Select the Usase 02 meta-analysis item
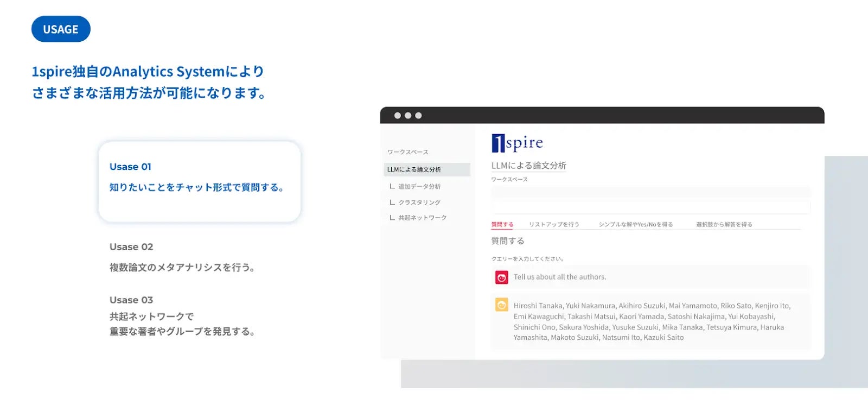This screenshot has width=868, height=418. 182,257
